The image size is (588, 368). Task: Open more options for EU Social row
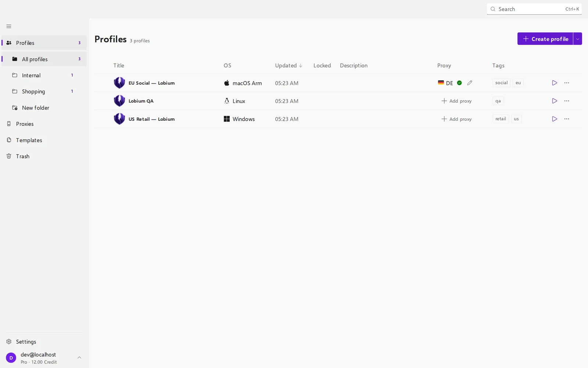(567, 83)
